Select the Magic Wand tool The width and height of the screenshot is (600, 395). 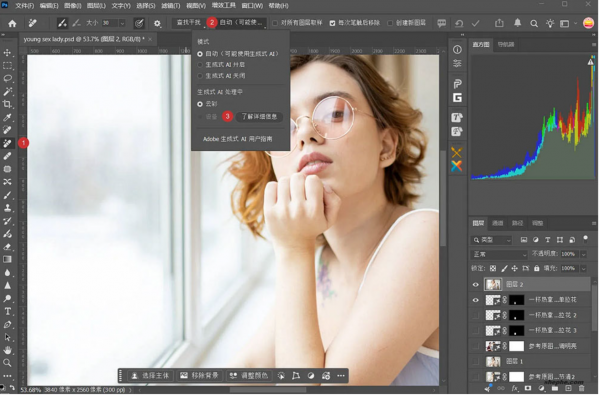coord(7,91)
